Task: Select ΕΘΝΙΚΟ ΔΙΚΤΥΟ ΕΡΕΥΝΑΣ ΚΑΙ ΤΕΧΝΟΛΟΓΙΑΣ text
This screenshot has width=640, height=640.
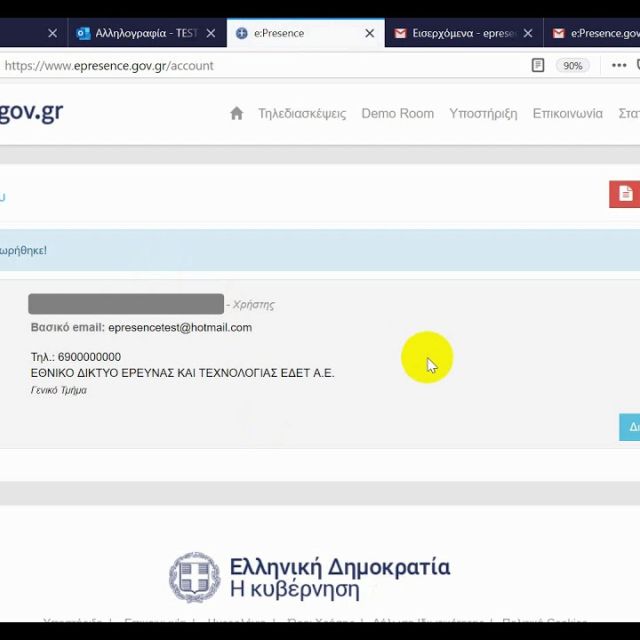Action: tap(182, 373)
